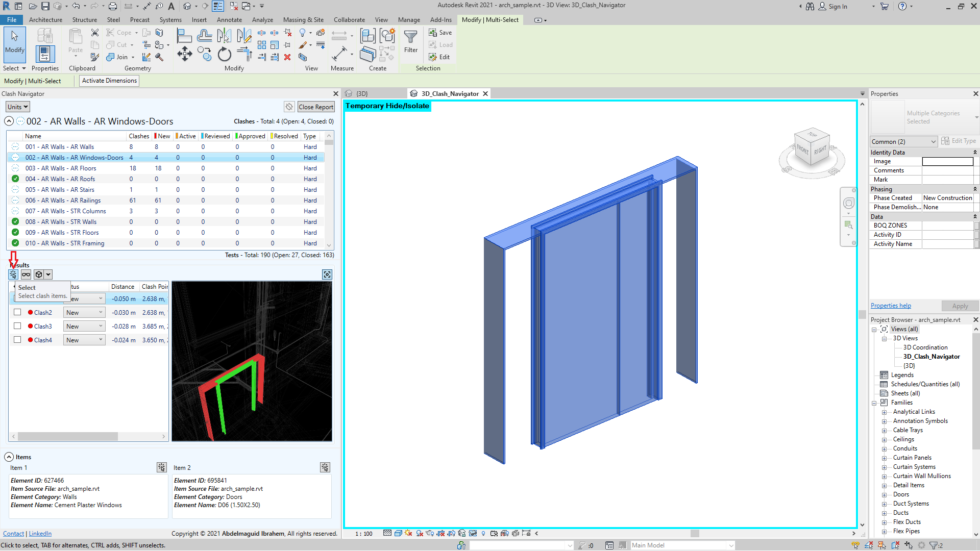The width and height of the screenshot is (980, 551).
Task: Click the Move tool in Modify panel
Action: 184,54
